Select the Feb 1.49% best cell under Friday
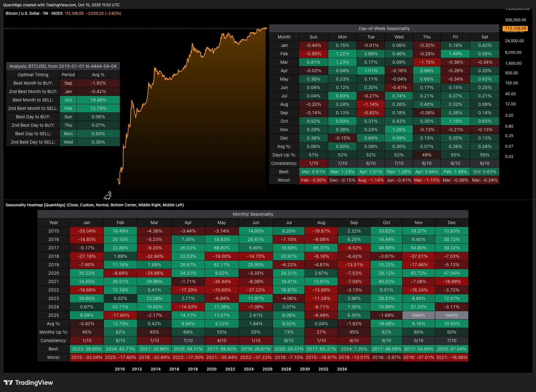This screenshot has height=392, width=536. pos(455,172)
